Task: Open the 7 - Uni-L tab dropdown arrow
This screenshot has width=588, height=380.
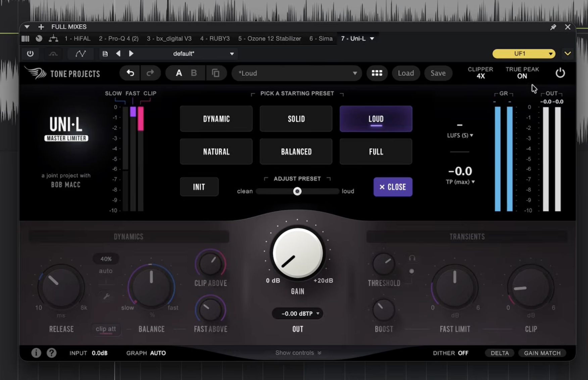Action: pos(372,39)
